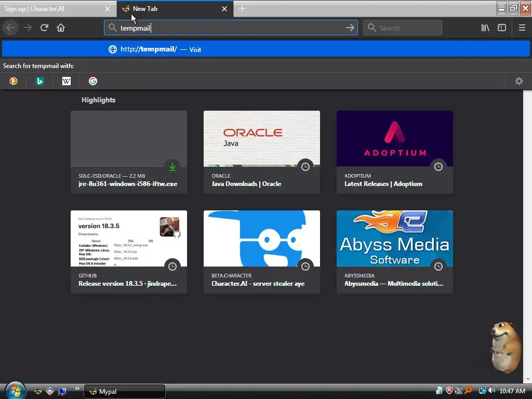The height and width of the screenshot is (399, 532).
Task: Open Character.AI - server stealer aye tile
Action: 262,252
